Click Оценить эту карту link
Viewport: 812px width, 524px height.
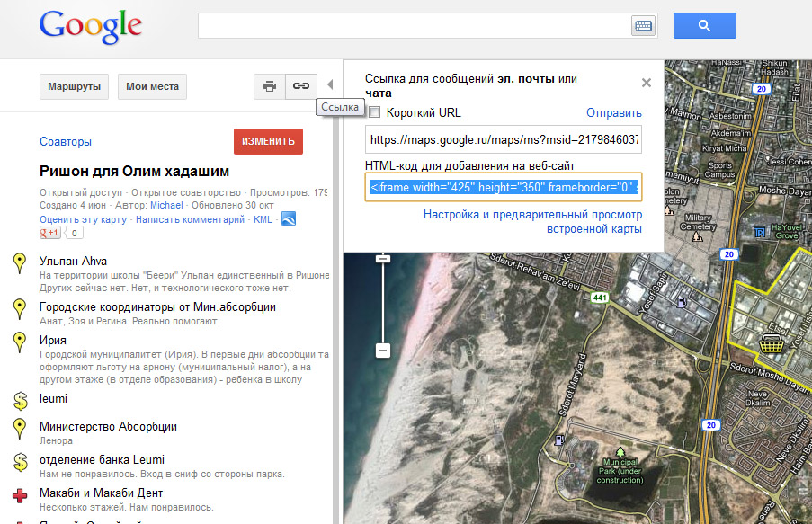[x=83, y=219]
